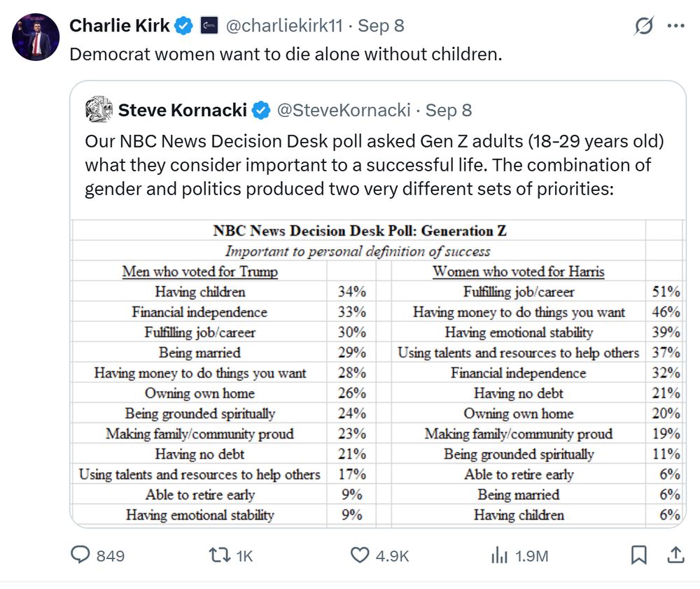Viewport: 700px width, 589px height.
Task: Click the share post icon
Action: 675,555
